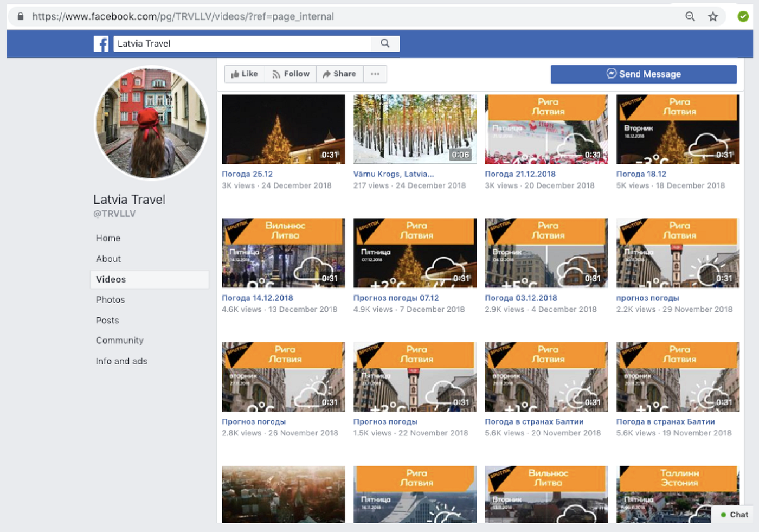Click the Latvia Travel page name
Viewport: 759px width, 532px height.
coord(129,200)
